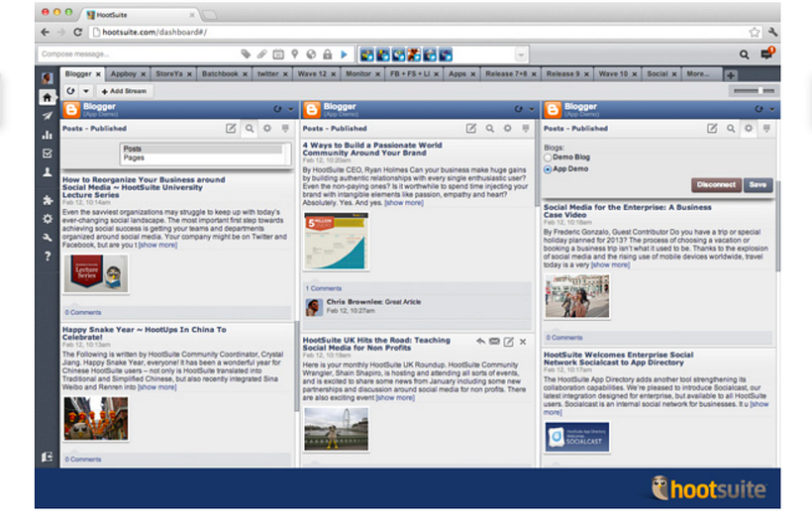Open second Blogger stream header dropdown arrow
Viewport: 812px width, 520px height.
(532, 109)
